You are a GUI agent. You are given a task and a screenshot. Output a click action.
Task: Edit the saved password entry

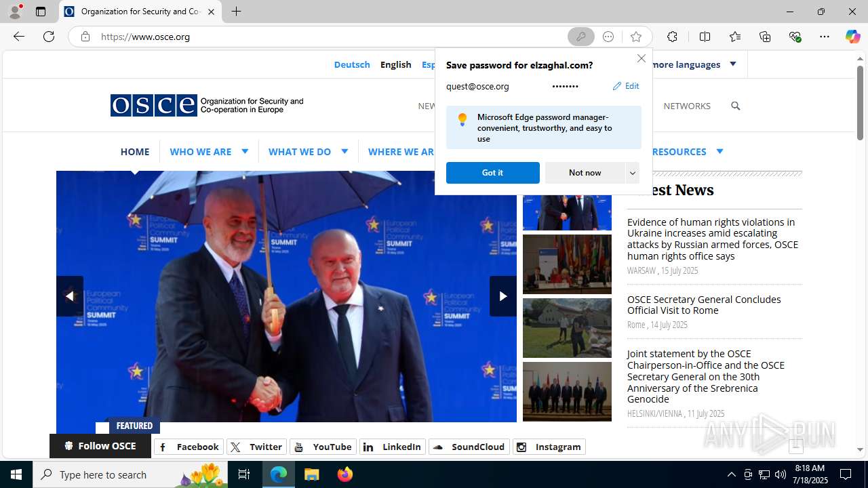pos(626,86)
